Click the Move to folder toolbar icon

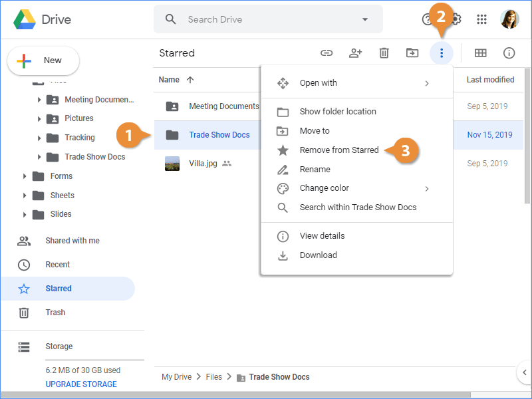tap(412, 53)
